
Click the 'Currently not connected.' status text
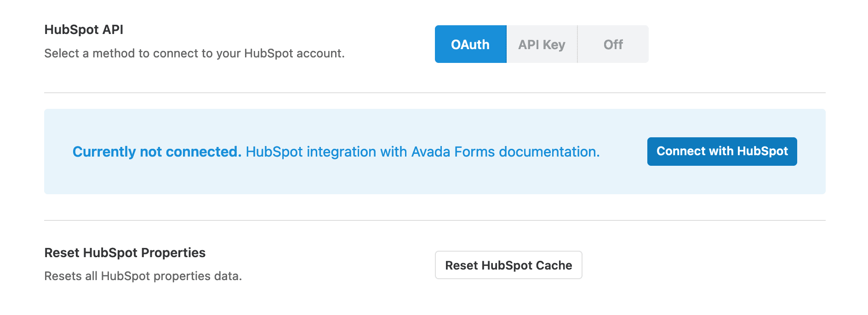click(x=157, y=152)
